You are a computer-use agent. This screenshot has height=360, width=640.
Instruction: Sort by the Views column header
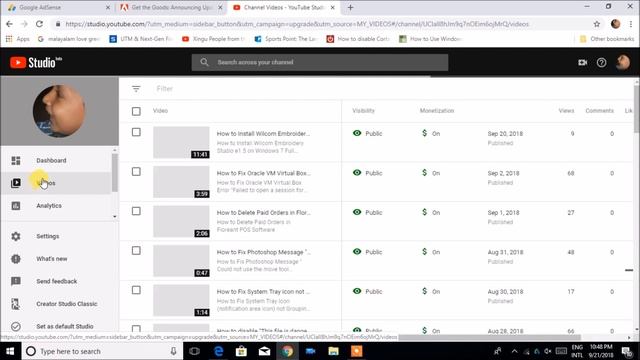click(x=566, y=111)
